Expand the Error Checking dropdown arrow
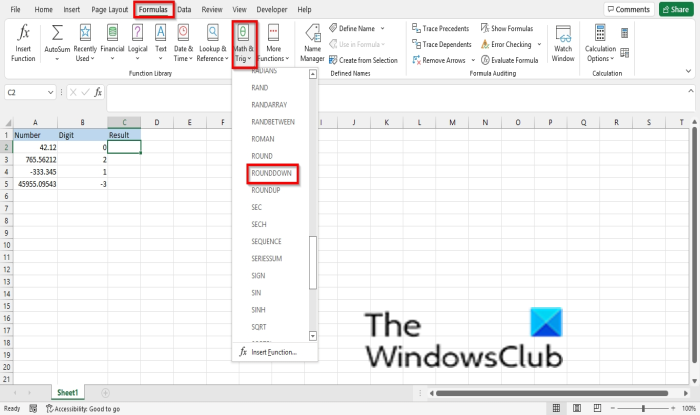Screen dimensions: 700x415 [539, 44]
